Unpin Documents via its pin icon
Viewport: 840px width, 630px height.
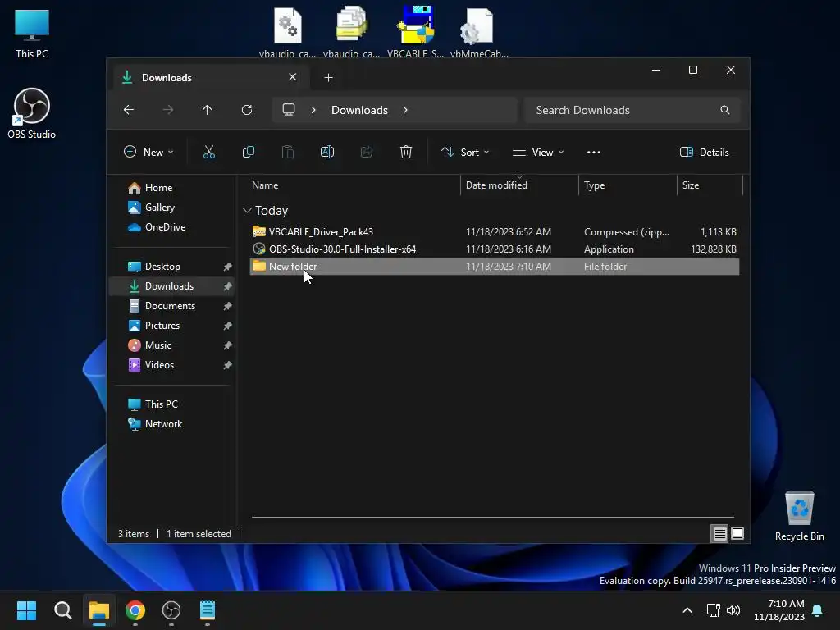point(228,306)
